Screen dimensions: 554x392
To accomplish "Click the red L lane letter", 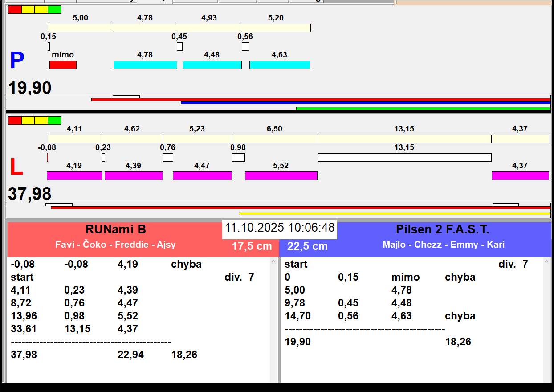I will pos(16,167).
